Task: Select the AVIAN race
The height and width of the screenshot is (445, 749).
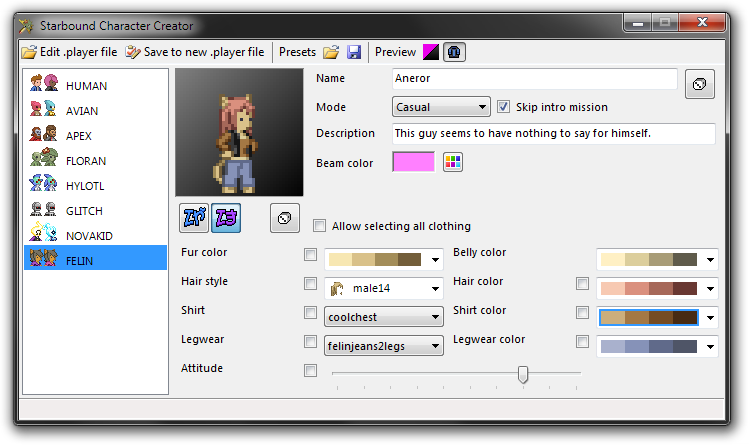Action: pos(96,111)
